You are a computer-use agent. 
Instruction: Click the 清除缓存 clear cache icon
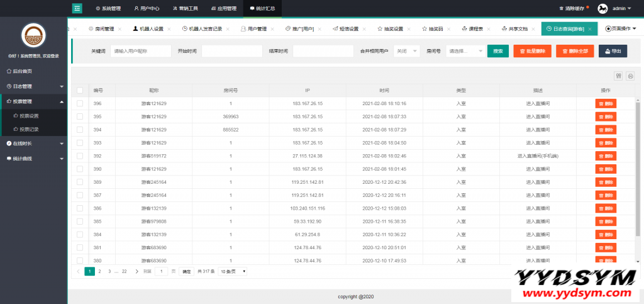point(561,9)
